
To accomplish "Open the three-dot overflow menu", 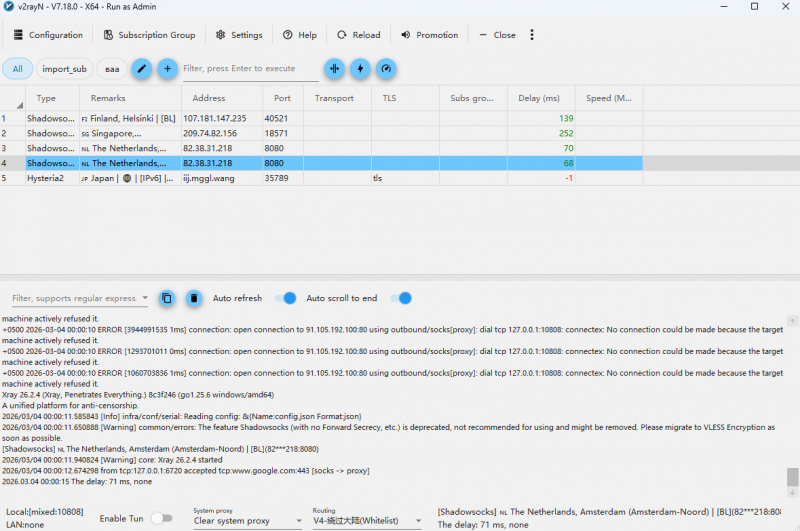I will pyautogui.click(x=532, y=35).
